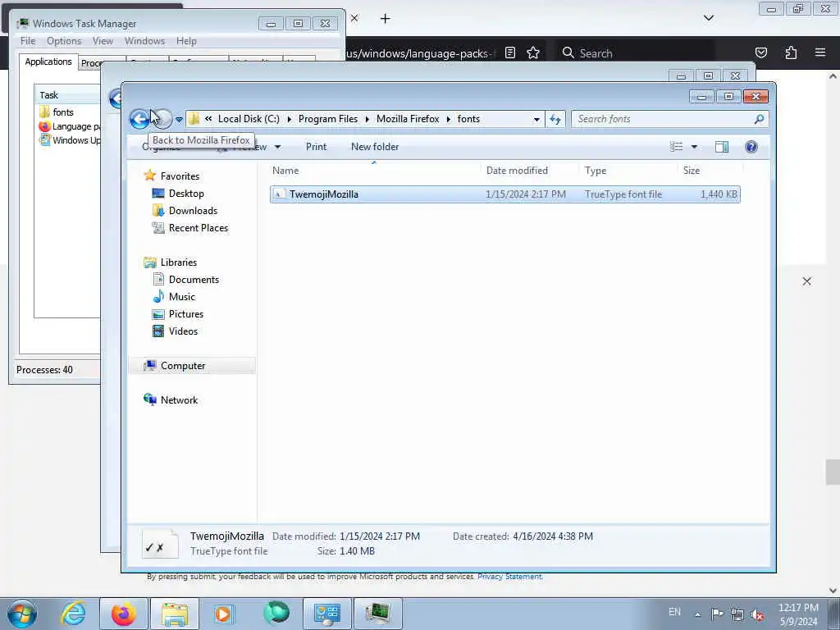Click the magnifier icon in Search fonts
The image size is (840, 630).
[x=759, y=119]
